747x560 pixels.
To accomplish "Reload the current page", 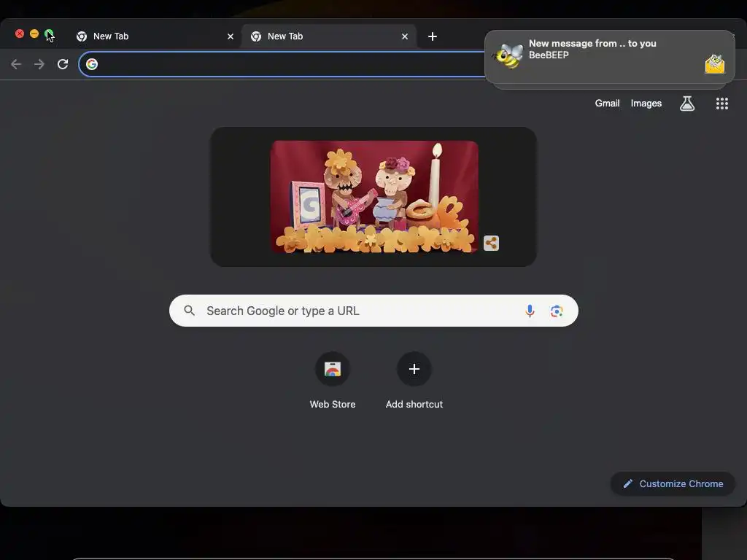I will tap(63, 64).
